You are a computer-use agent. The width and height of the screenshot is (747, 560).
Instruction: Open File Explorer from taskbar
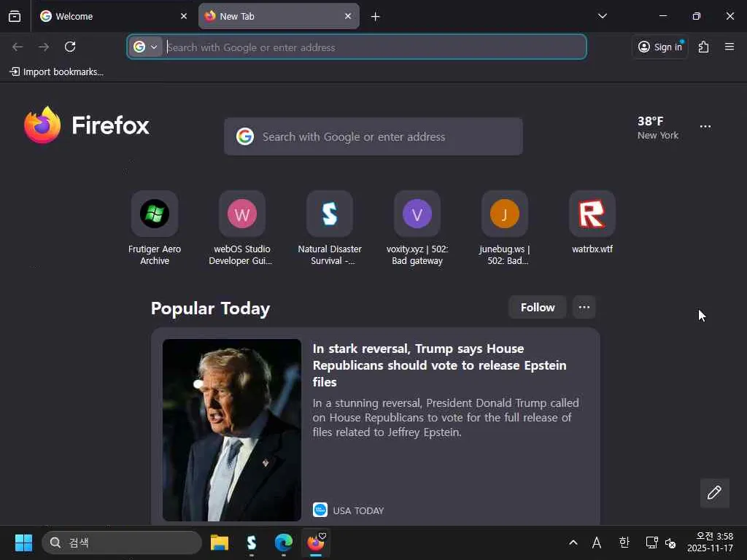tap(220, 542)
